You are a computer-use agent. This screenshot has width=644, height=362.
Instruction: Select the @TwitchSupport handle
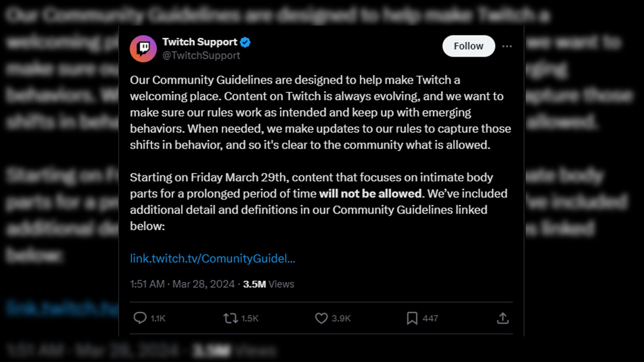tap(202, 55)
